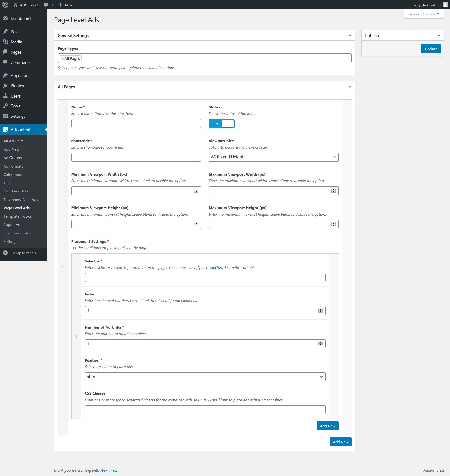Collapse the General Settings panel
Image resolution: width=450 pixels, height=476 pixels.
click(x=350, y=36)
